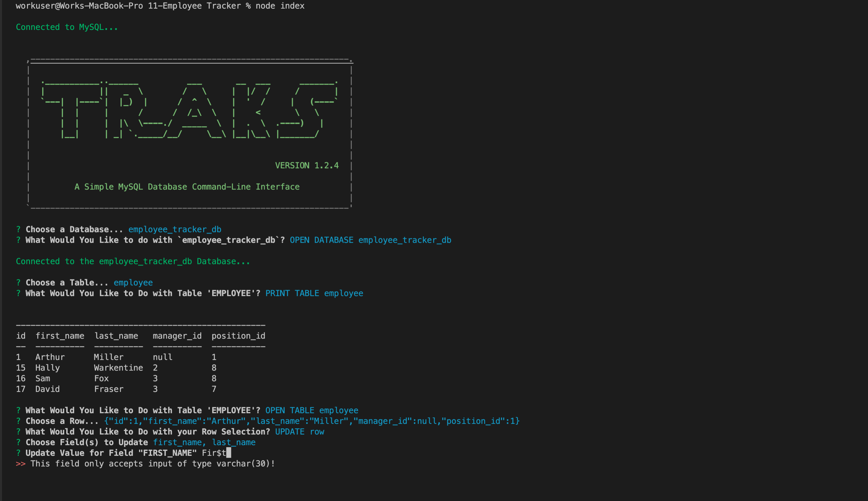The height and width of the screenshot is (501, 868).
Task: Click the 'OPEN TABLE employee' answer
Action: (312, 411)
